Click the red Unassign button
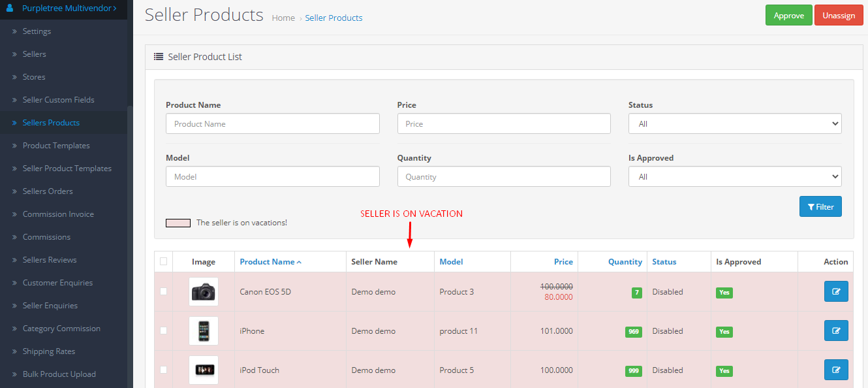868x388 pixels. pos(839,16)
